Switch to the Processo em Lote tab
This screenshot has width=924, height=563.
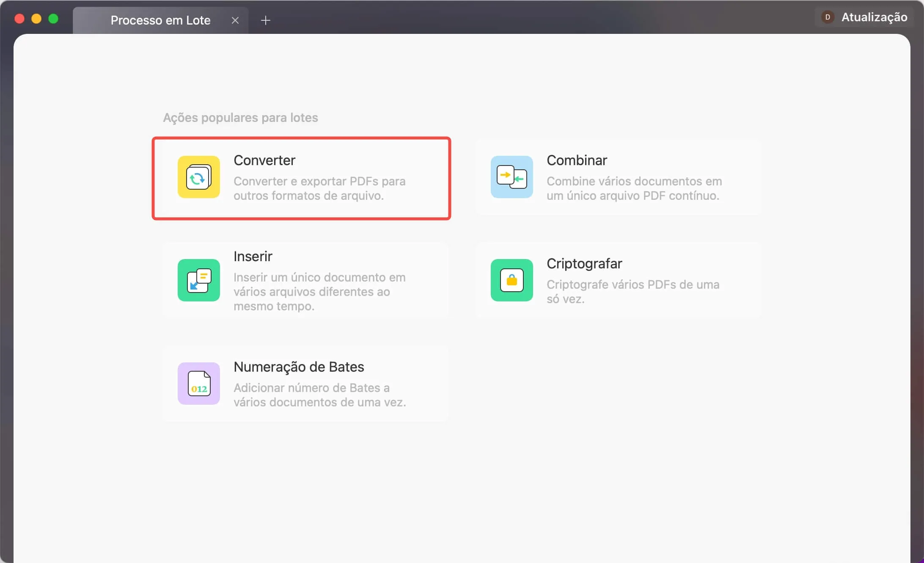(x=160, y=20)
